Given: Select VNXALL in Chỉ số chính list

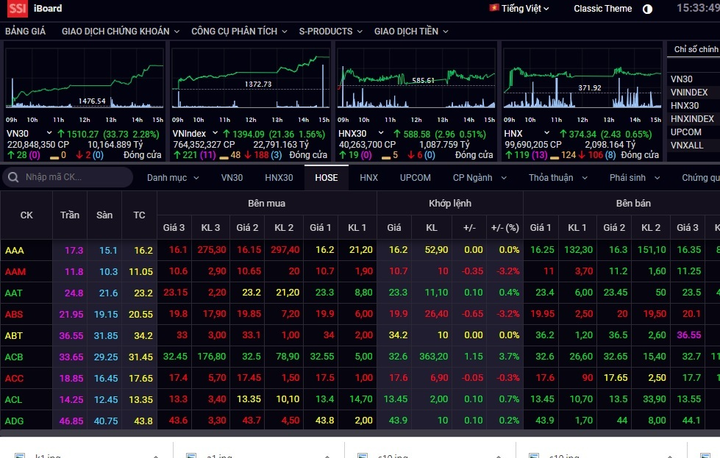Looking at the screenshot, I should pos(686,146).
